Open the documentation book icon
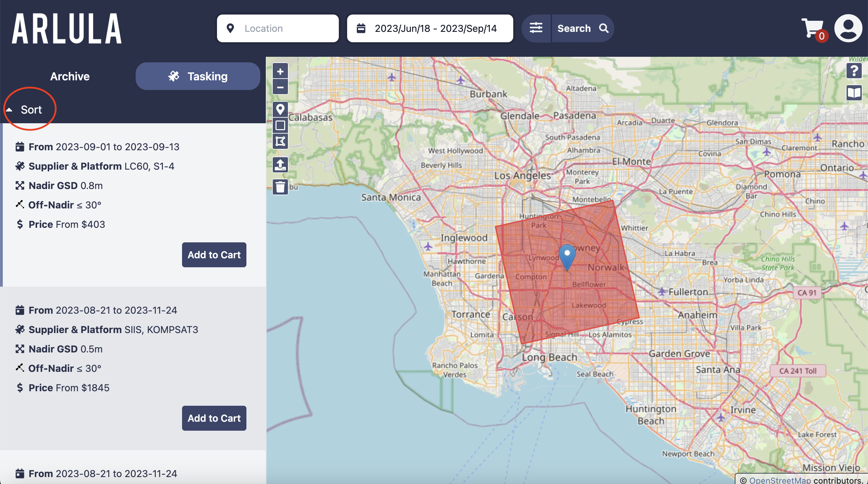This screenshot has width=868, height=484. point(854,93)
